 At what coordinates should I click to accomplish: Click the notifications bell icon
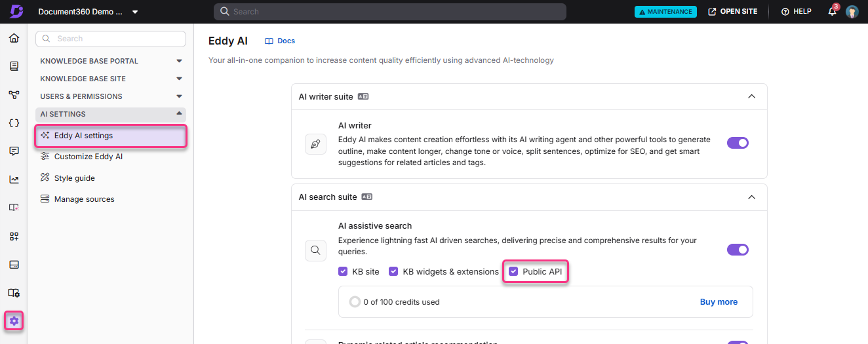(x=832, y=12)
